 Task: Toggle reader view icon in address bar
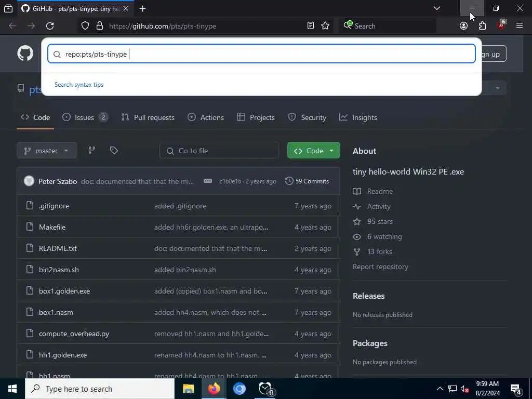311,26
